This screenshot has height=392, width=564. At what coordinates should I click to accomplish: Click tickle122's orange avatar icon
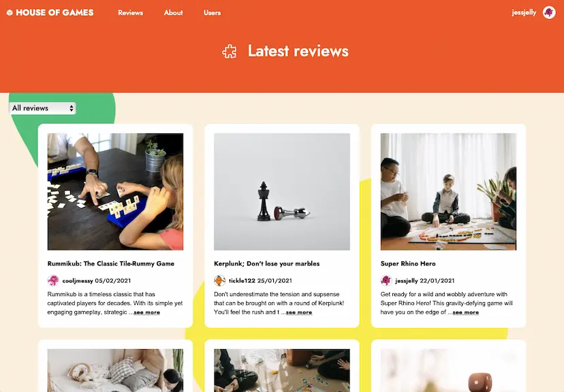point(220,280)
